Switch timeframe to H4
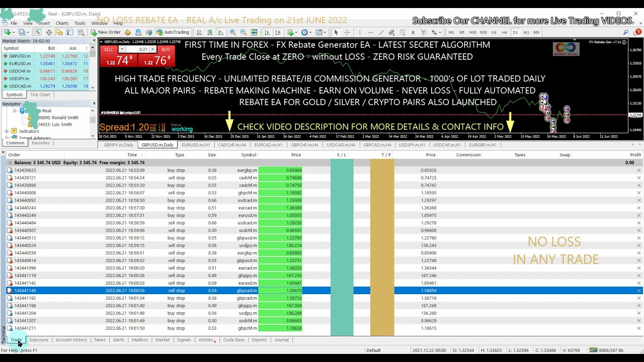 tap(505, 32)
